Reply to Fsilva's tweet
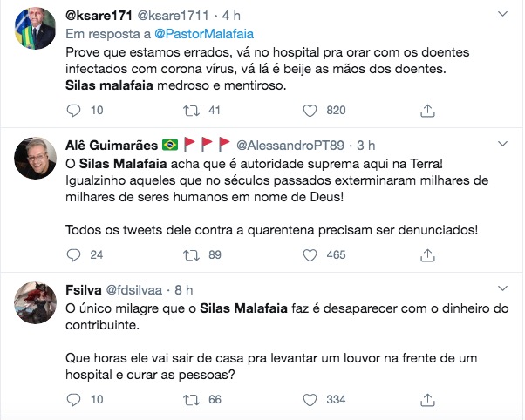 click(74, 399)
